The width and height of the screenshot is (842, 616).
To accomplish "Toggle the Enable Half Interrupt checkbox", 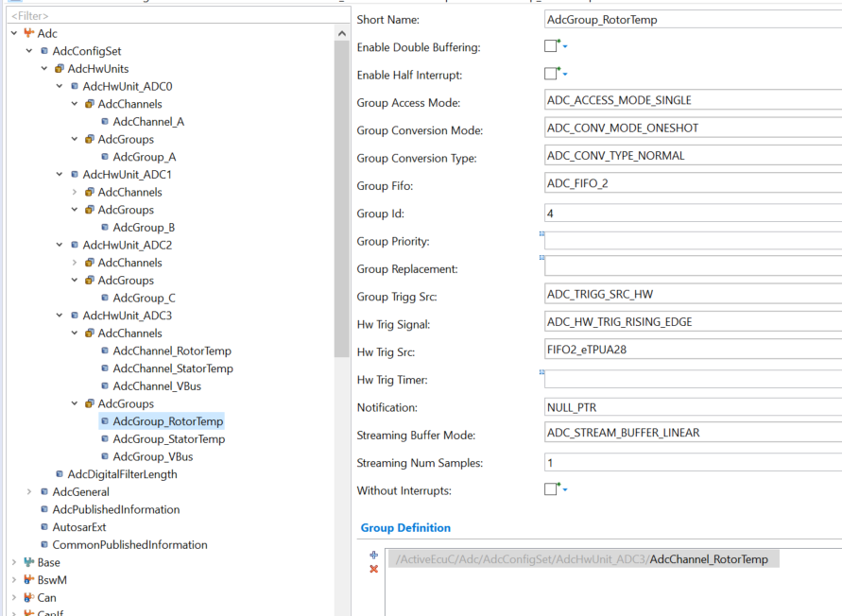I will (551, 73).
